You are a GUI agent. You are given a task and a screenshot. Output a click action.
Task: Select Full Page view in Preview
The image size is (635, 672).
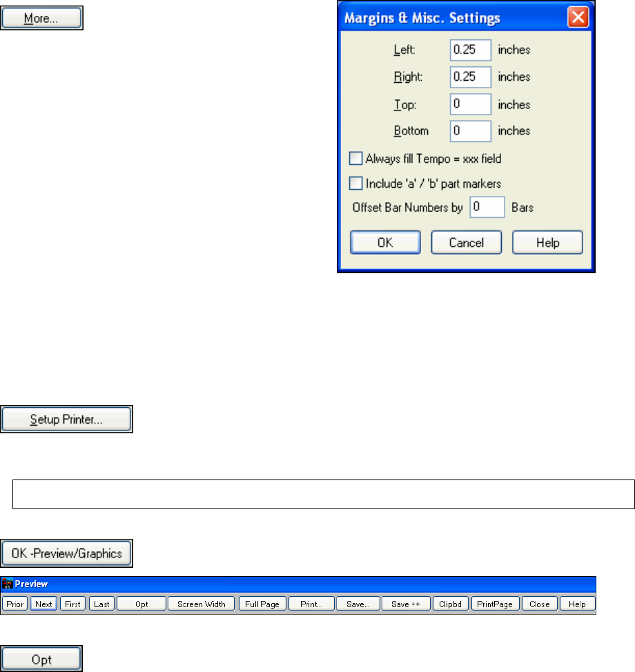click(262, 604)
